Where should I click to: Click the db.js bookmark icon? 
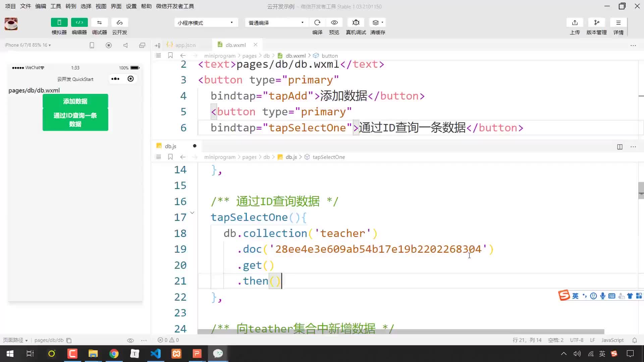click(170, 157)
